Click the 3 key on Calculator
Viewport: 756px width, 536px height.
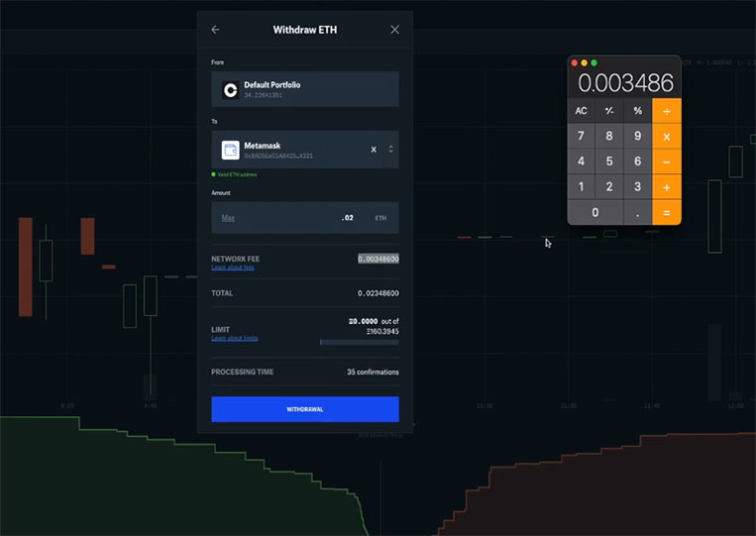click(637, 186)
